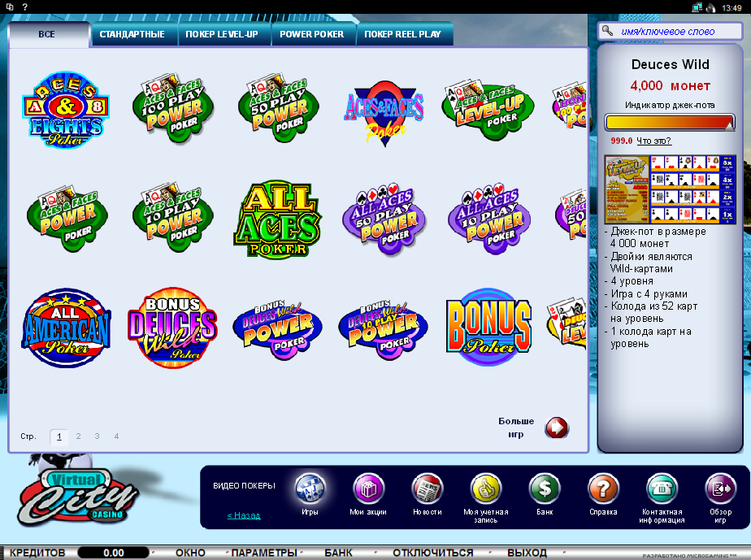Go to page 1
Image resolution: width=751 pixels, height=560 pixels.
(x=59, y=436)
